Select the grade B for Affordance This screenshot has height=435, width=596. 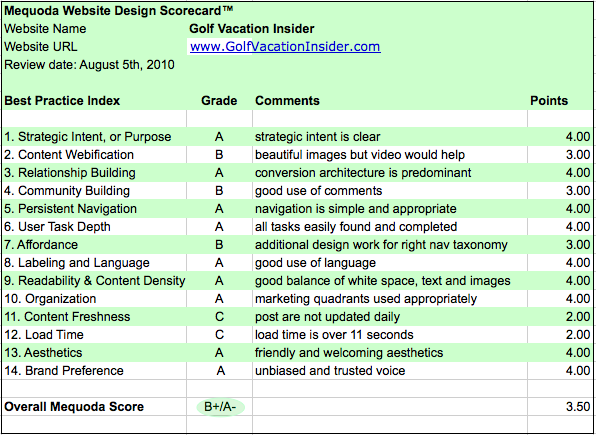click(x=219, y=244)
